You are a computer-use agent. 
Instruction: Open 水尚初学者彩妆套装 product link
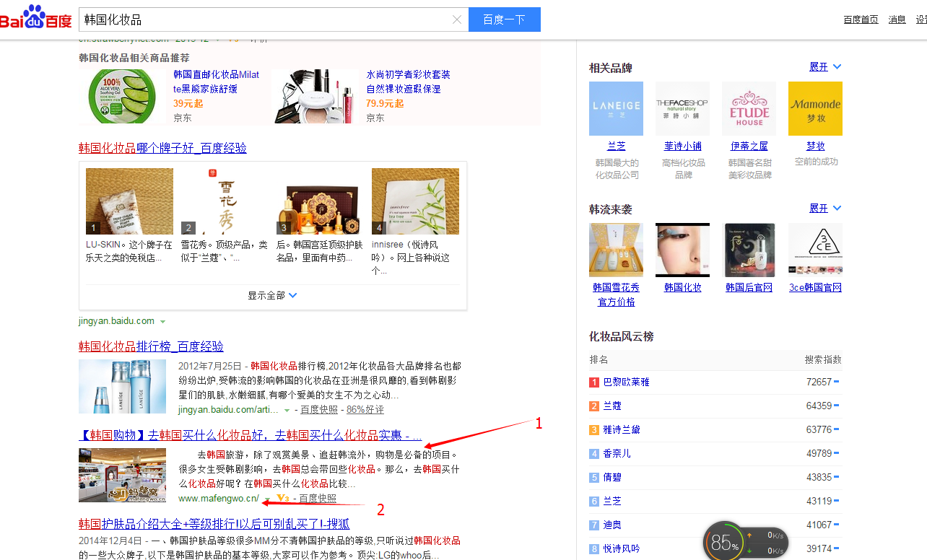408,82
